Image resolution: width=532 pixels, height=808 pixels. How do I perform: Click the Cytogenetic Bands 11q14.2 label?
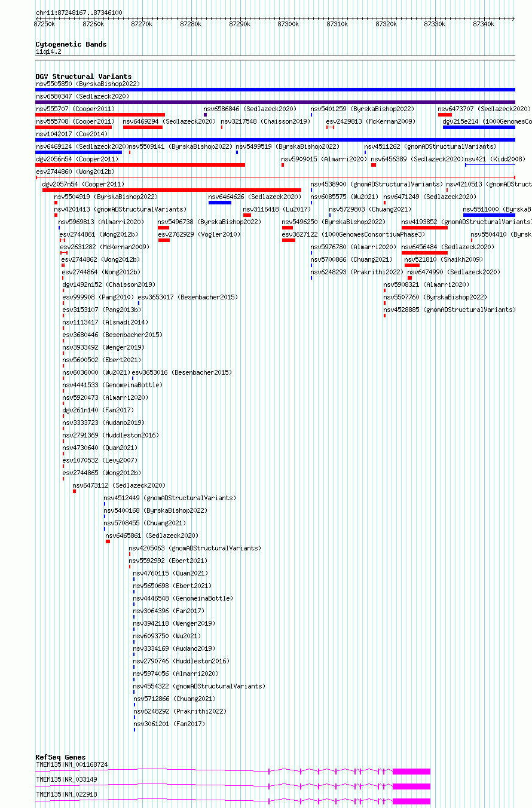tap(48, 52)
